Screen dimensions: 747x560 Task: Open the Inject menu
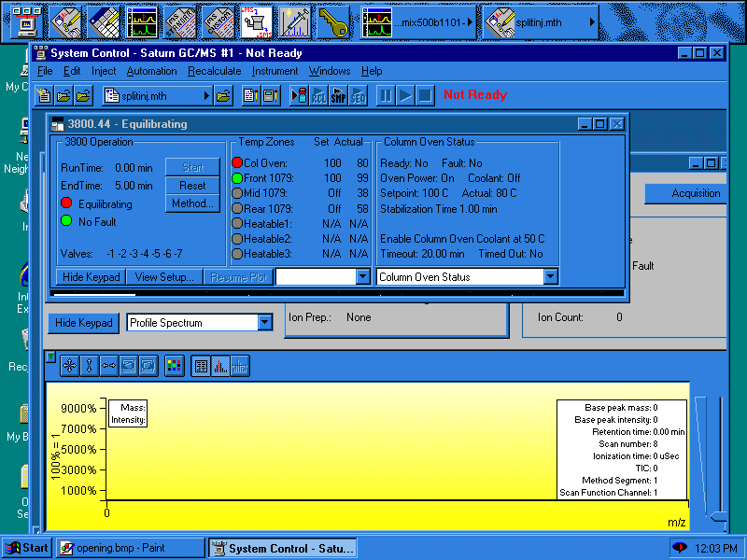[104, 71]
